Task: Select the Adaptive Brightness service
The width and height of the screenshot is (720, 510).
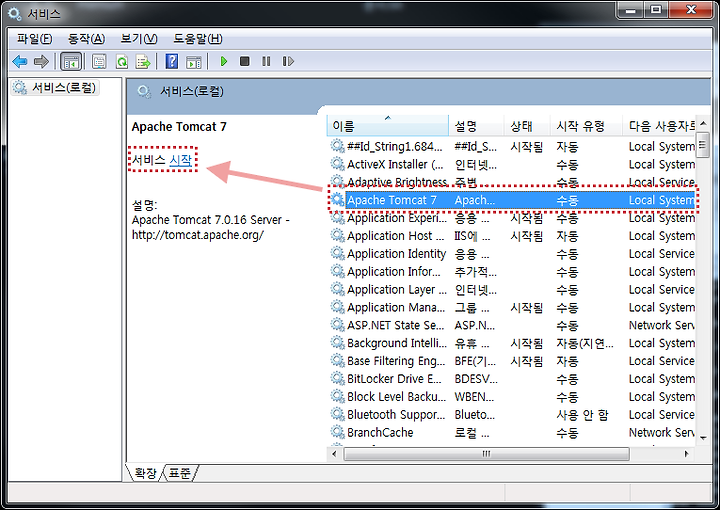Action: pyautogui.click(x=512, y=182)
